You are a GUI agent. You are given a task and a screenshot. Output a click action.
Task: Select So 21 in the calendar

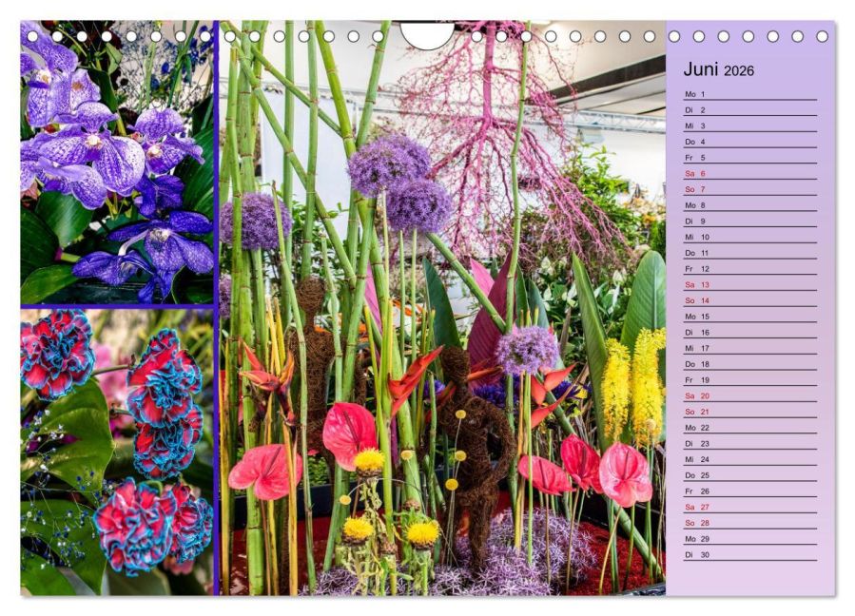point(749,412)
